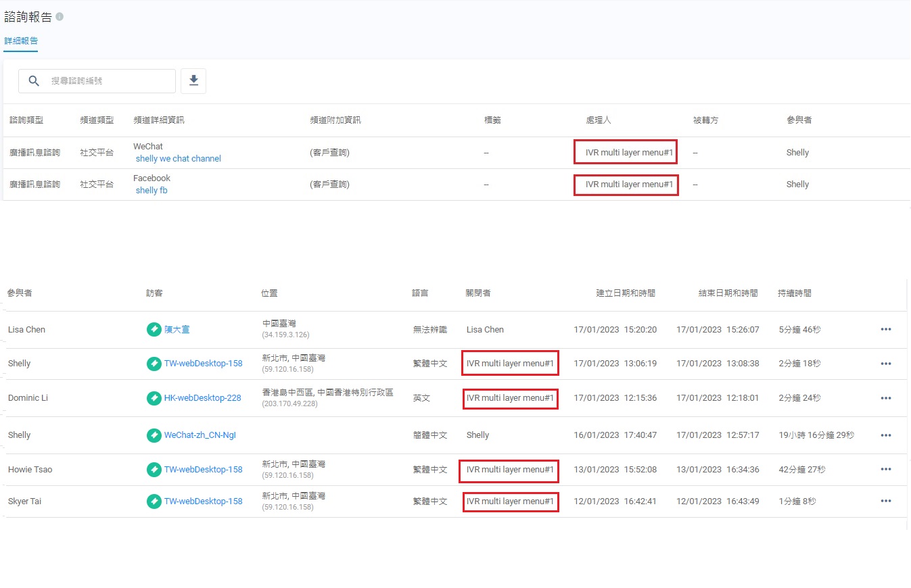Open three-dot menu for Howie Tsao row

tap(885, 470)
